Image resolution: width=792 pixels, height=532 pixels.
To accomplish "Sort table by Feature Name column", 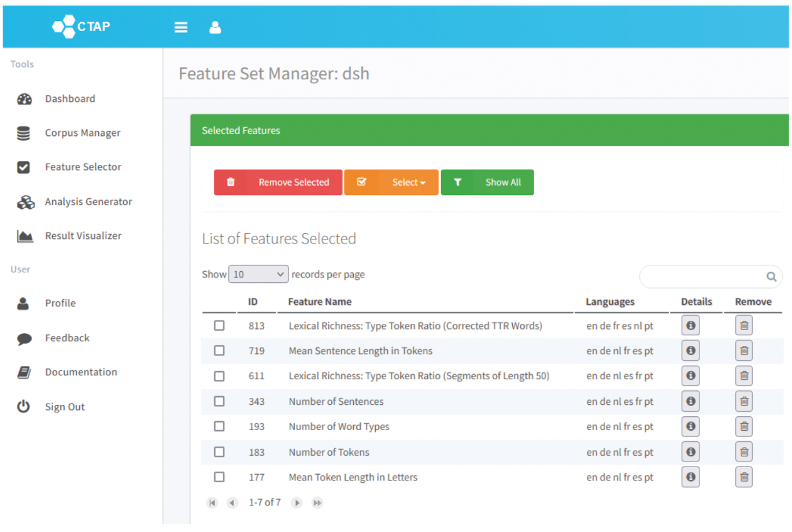I will coord(320,302).
